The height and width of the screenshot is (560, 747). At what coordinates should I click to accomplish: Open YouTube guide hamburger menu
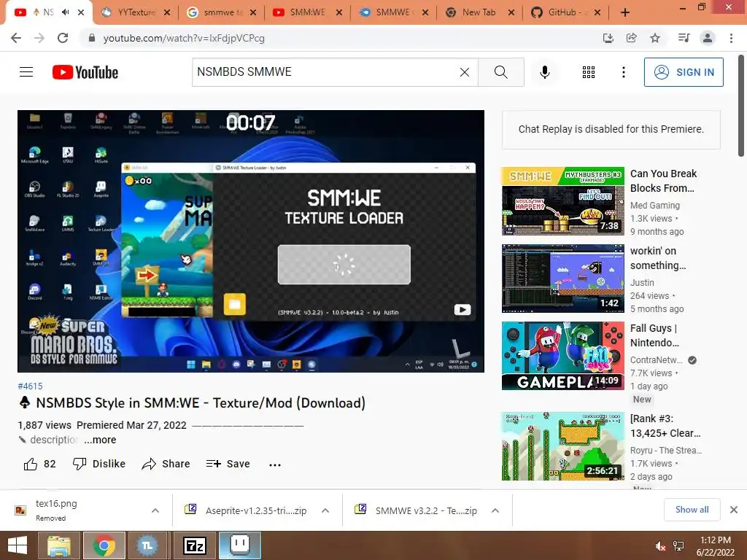(x=26, y=72)
